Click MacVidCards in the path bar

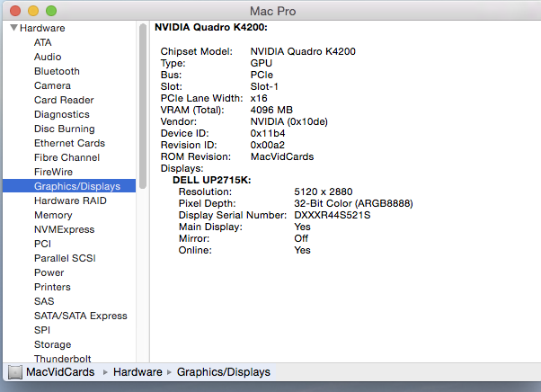click(60, 372)
